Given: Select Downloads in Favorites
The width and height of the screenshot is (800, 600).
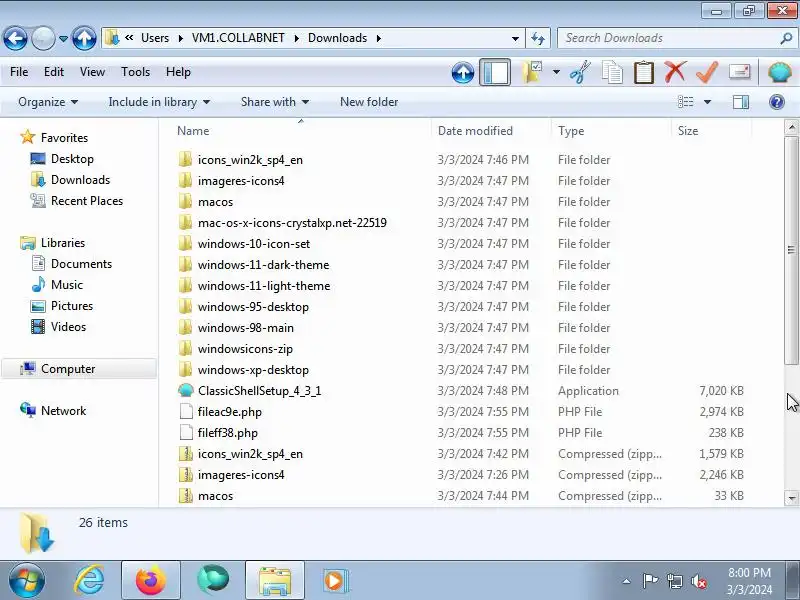Looking at the screenshot, I should 80,180.
